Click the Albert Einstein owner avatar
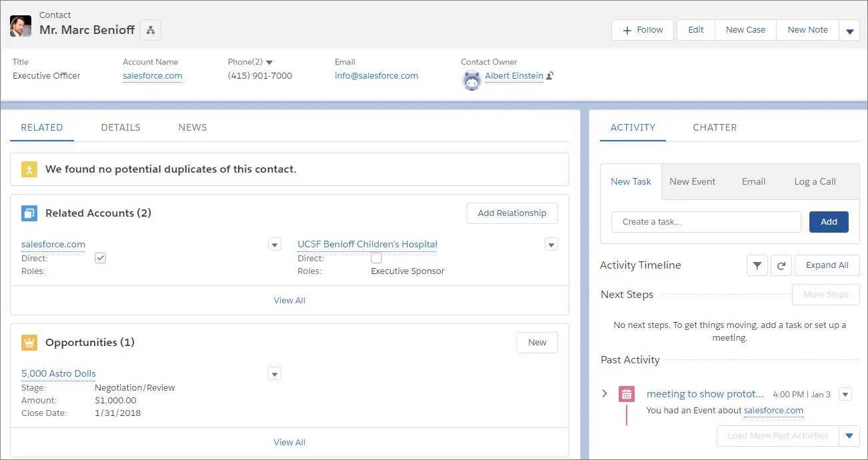Image resolution: width=868 pixels, height=460 pixels. coord(471,80)
